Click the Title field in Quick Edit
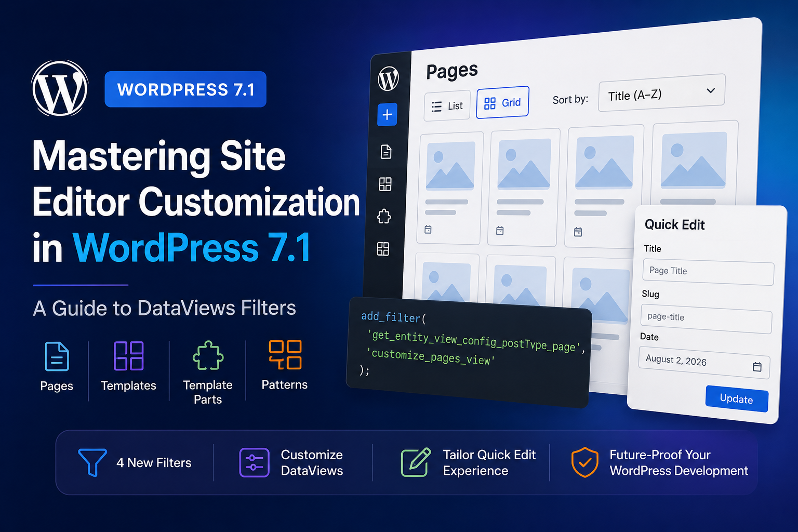The height and width of the screenshot is (532, 798). click(x=708, y=273)
